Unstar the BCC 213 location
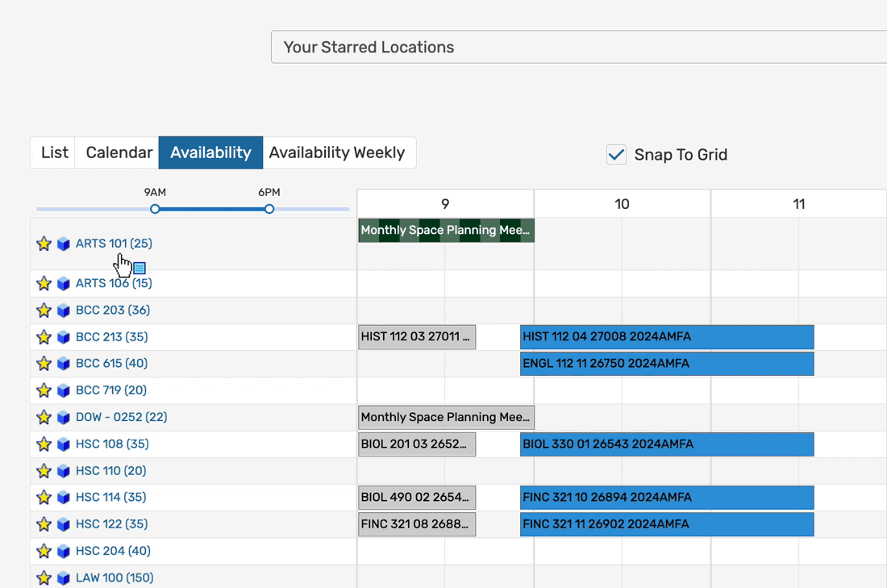Screen dimensions: 887x588 (x=44, y=337)
